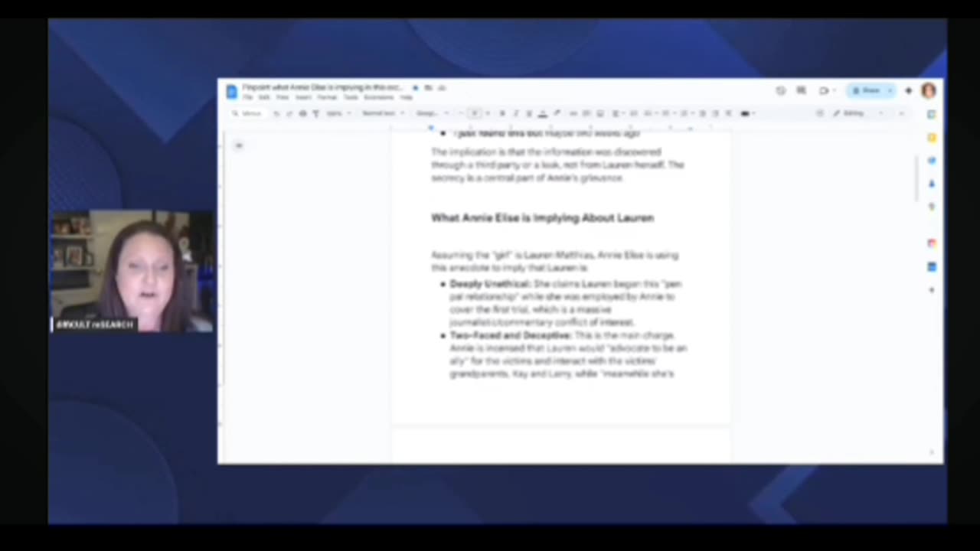Insert an image from toolbar
The height and width of the screenshot is (551, 980).
[600, 113]
